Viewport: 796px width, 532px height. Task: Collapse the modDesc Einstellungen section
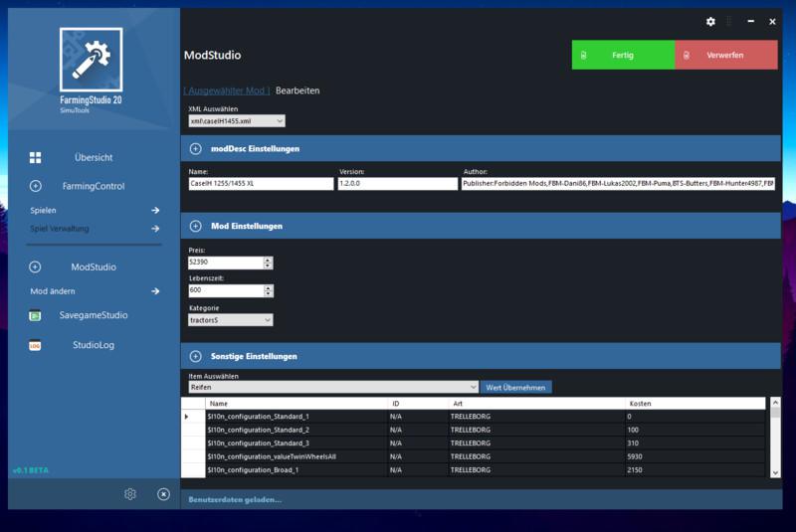click(196, 149)
